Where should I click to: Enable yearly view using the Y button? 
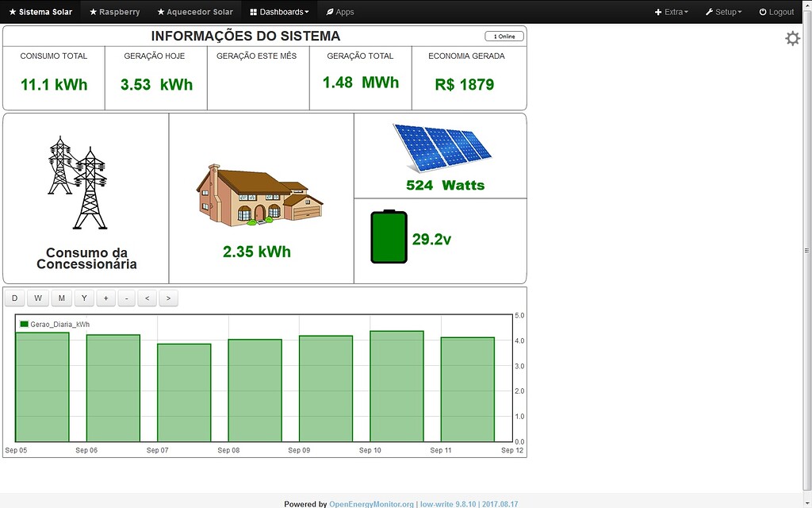(x=84, y=298)
